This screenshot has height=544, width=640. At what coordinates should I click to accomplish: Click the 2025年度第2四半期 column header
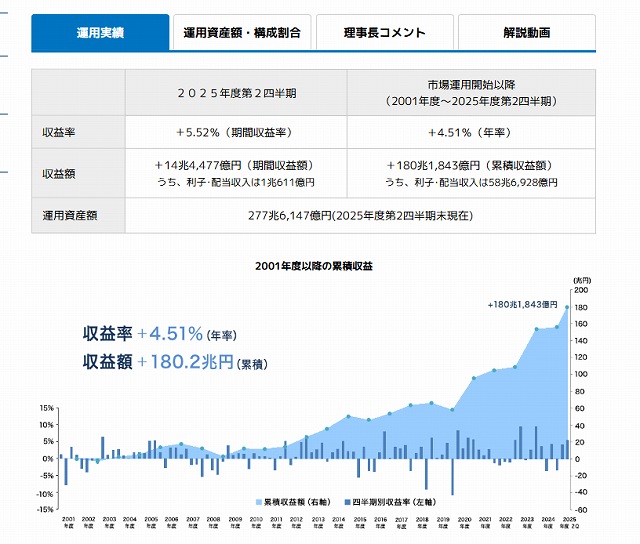236,91
